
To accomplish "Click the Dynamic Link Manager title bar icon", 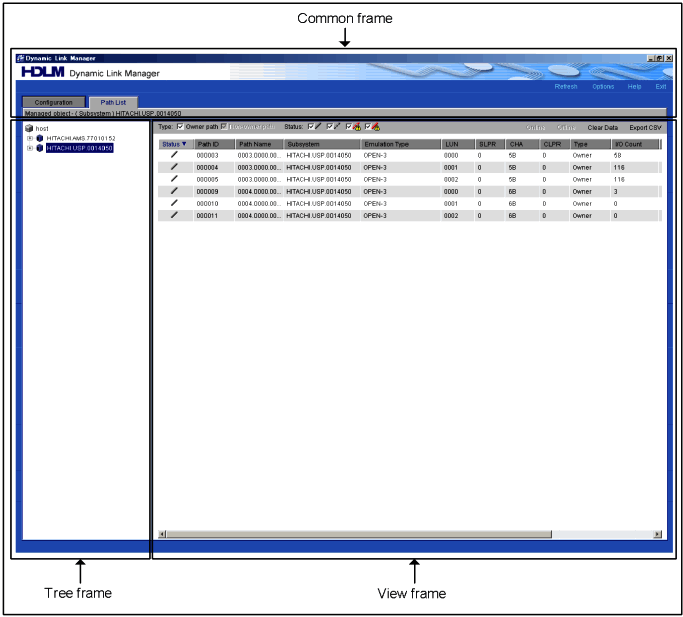I will click(20, 58).
